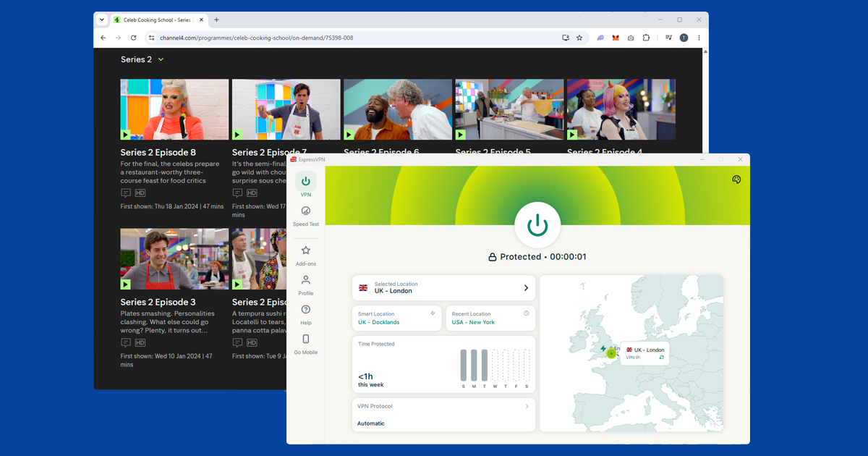
Task: Click the install app icon in address bar
Action: (x=566, y=38)
